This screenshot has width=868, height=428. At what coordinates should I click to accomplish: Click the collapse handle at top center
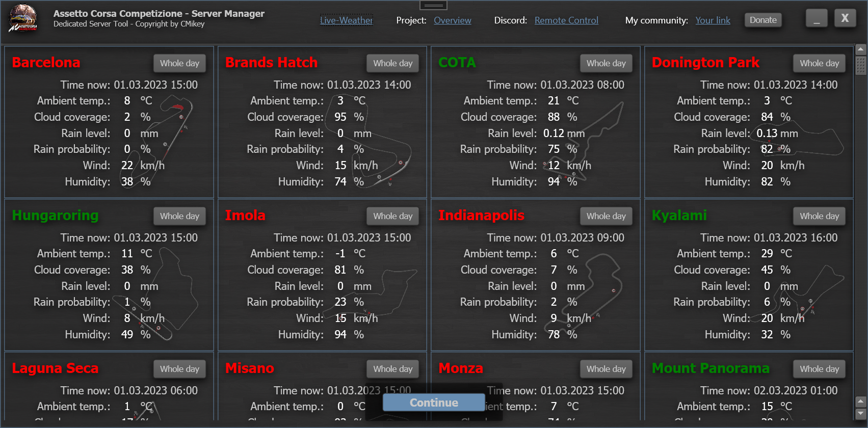click(433, 5)
